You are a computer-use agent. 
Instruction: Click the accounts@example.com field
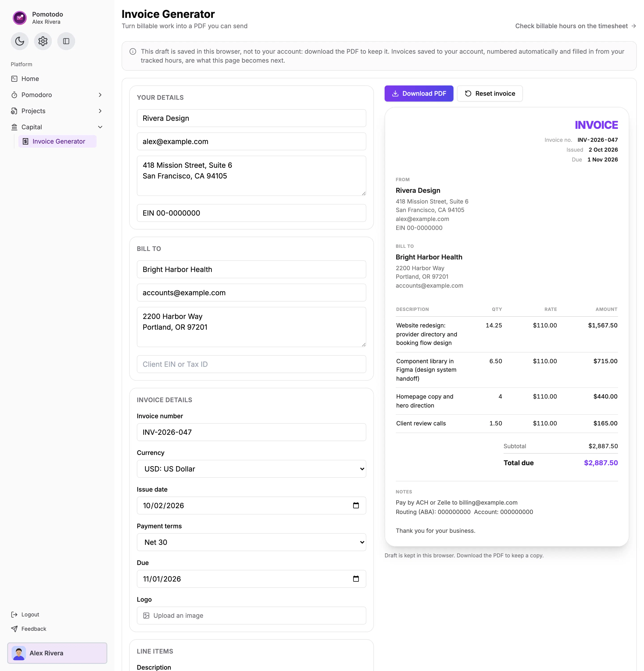click(252, 293)
